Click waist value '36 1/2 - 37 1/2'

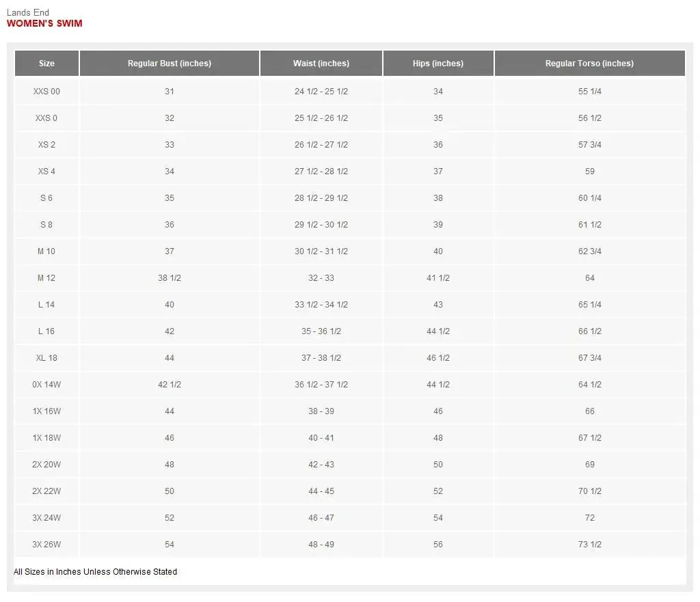coord(321,384)
